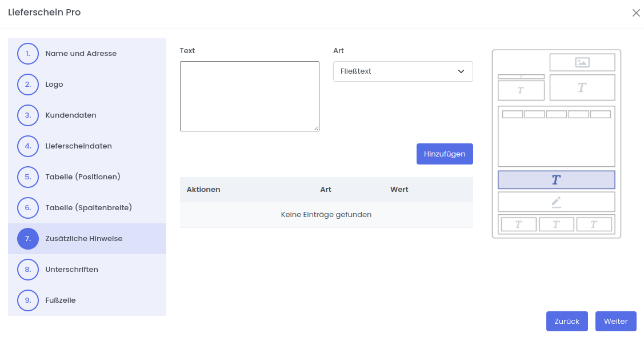Click the step 8 circle icon
The image size is (644, 341).
28,270
